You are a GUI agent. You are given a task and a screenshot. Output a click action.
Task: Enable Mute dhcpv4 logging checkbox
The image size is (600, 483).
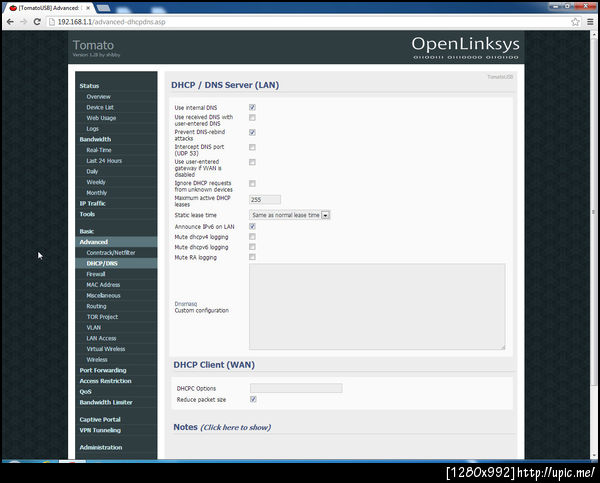coord(252,237)
